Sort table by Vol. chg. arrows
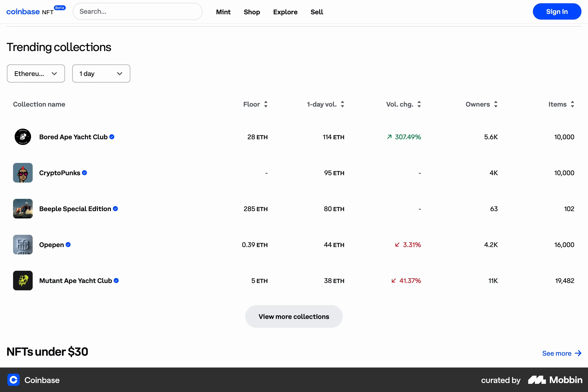This screenshot has height=392, width=588. pyautogui.click(x=419, y=104)
